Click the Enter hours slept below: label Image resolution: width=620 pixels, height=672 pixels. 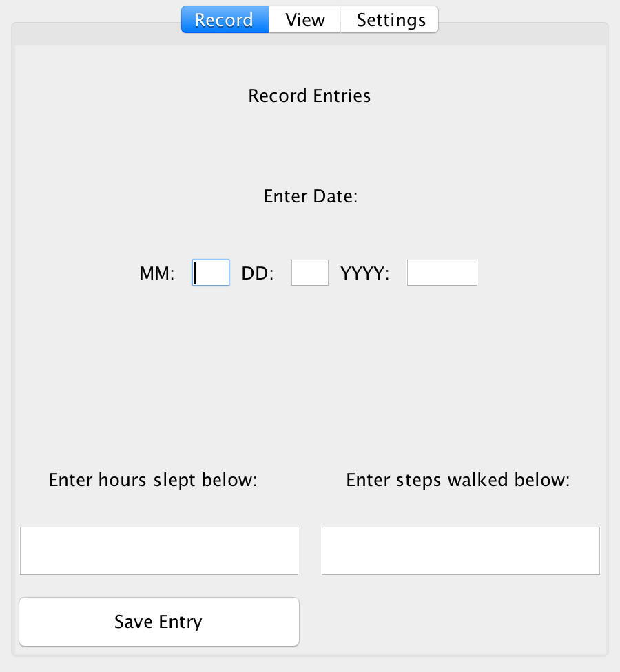click(153, 480)
